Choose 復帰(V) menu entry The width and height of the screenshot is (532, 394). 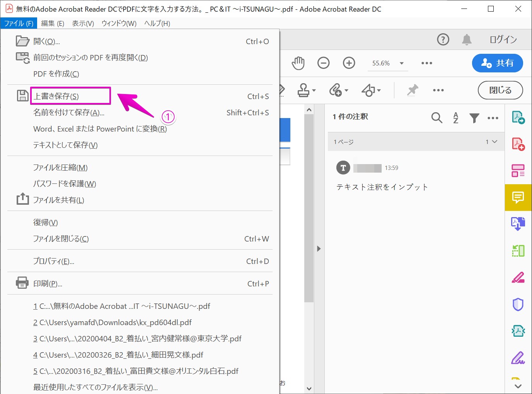[140, 223]
